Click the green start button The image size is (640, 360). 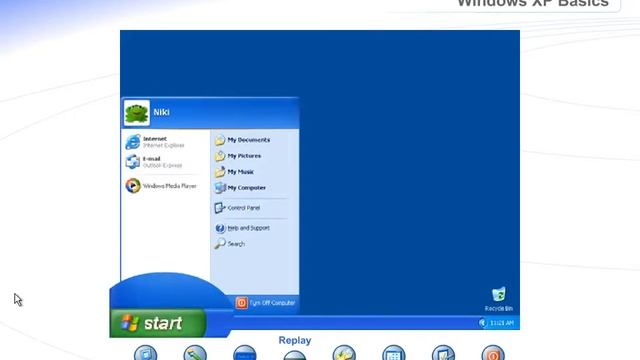pyautogui.click(x=158, y=323)
